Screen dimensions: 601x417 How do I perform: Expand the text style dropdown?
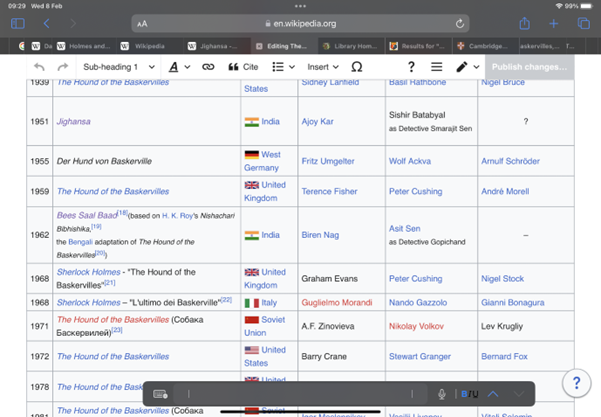[179, 67]
